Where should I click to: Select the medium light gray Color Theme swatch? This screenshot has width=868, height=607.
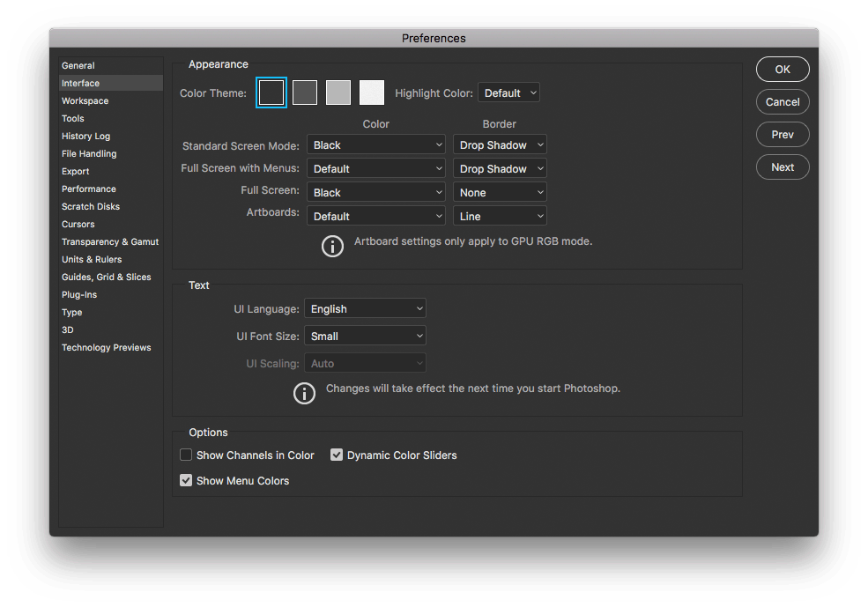point(338,93)
